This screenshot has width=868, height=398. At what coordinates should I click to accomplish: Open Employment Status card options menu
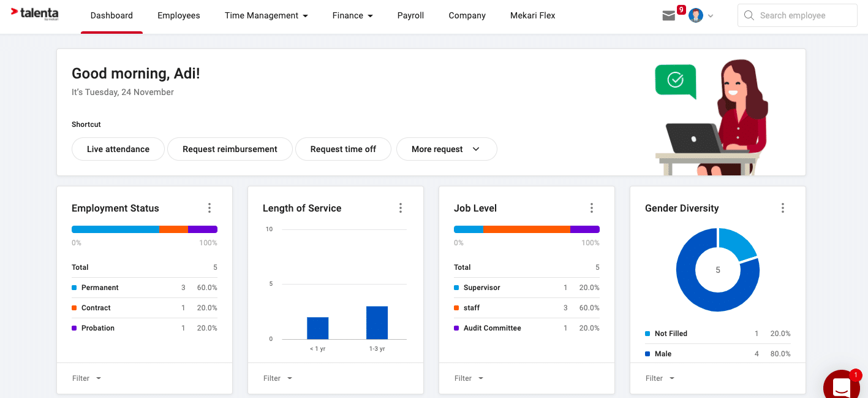click(209, 208)
